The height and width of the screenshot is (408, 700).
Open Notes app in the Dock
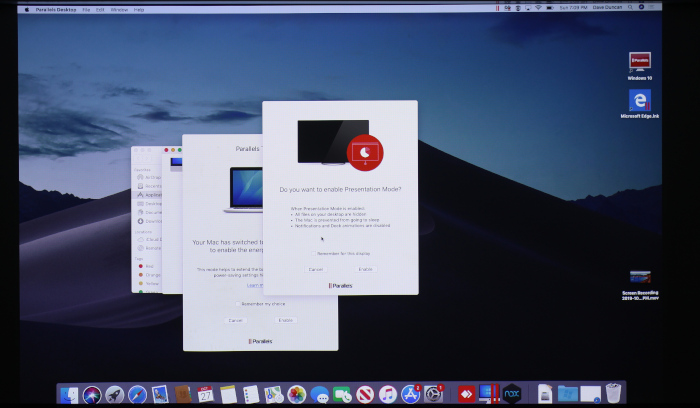pyautogui.click(x=228, y=395)
